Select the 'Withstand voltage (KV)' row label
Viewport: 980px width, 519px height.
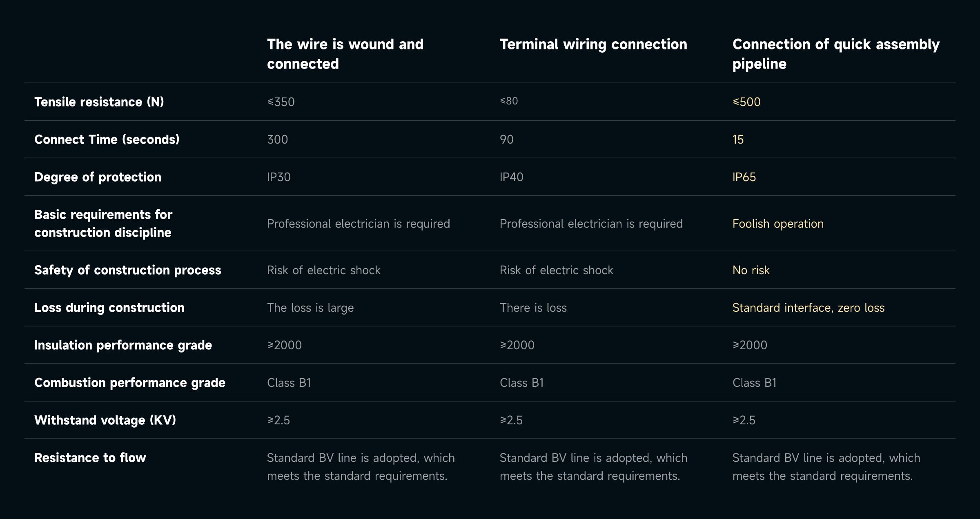105,420
